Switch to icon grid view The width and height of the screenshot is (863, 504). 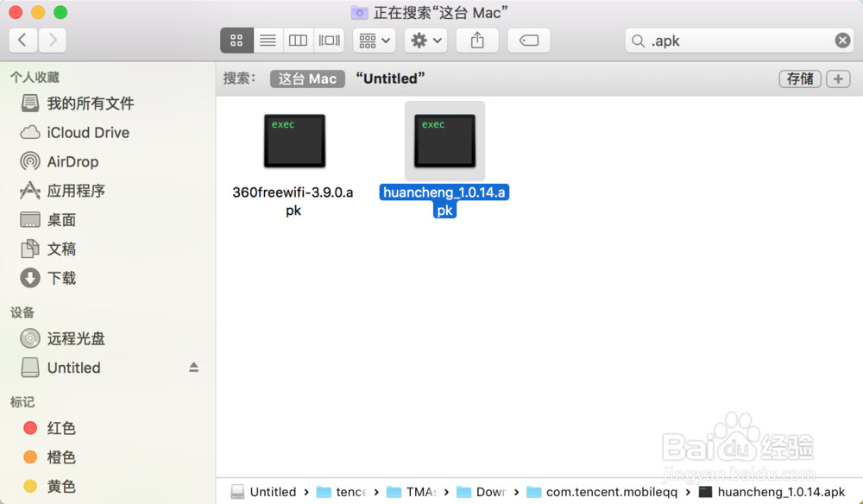(x=236, y=41)
